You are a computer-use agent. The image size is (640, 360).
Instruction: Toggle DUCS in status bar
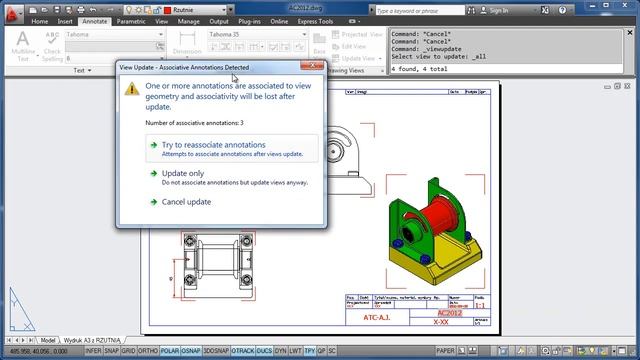[264, 351]
